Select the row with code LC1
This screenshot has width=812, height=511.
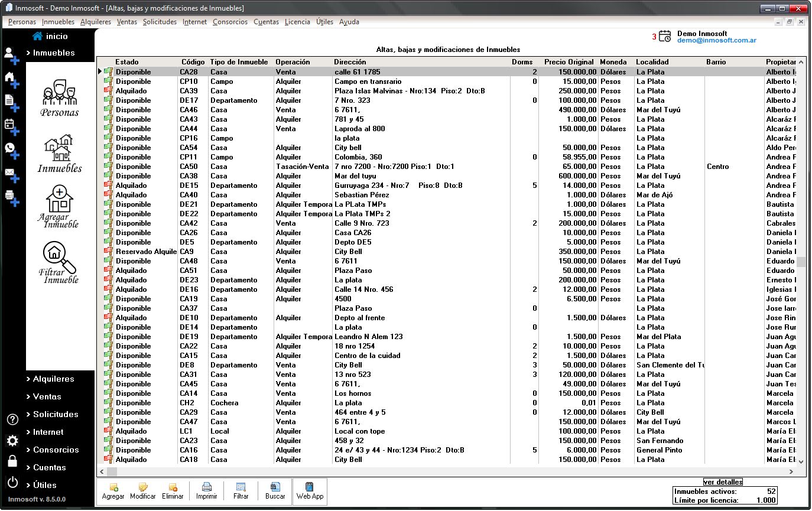tap(446, 431)
